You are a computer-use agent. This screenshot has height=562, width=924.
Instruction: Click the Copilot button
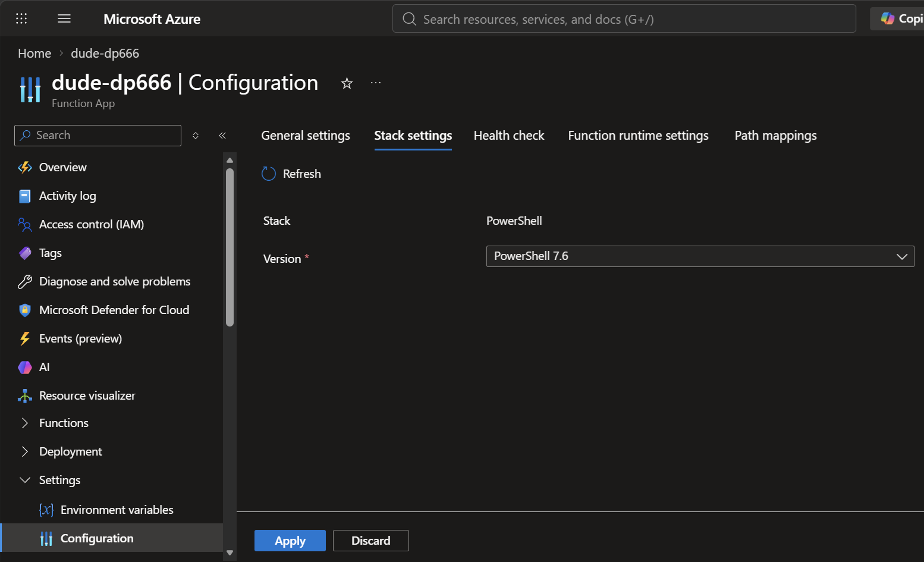(x=898, y=18)
